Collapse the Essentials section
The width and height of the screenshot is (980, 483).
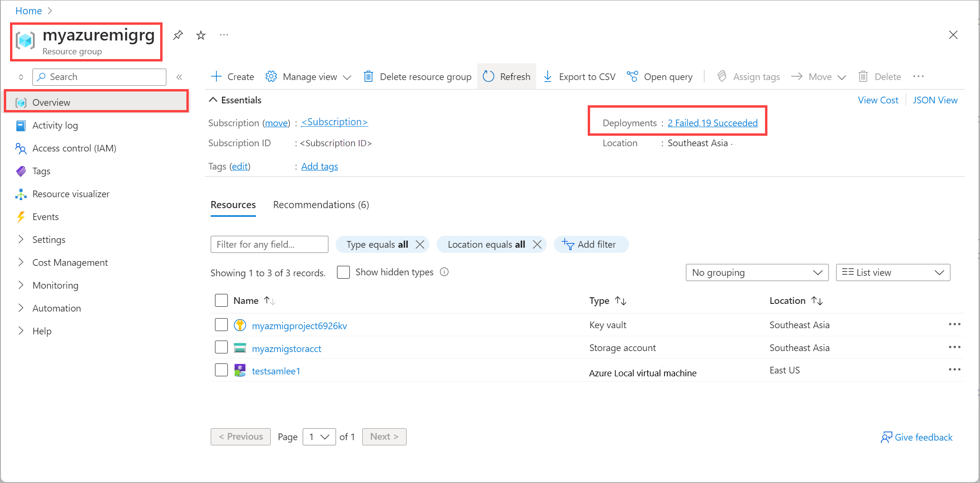tap(214, 100)
